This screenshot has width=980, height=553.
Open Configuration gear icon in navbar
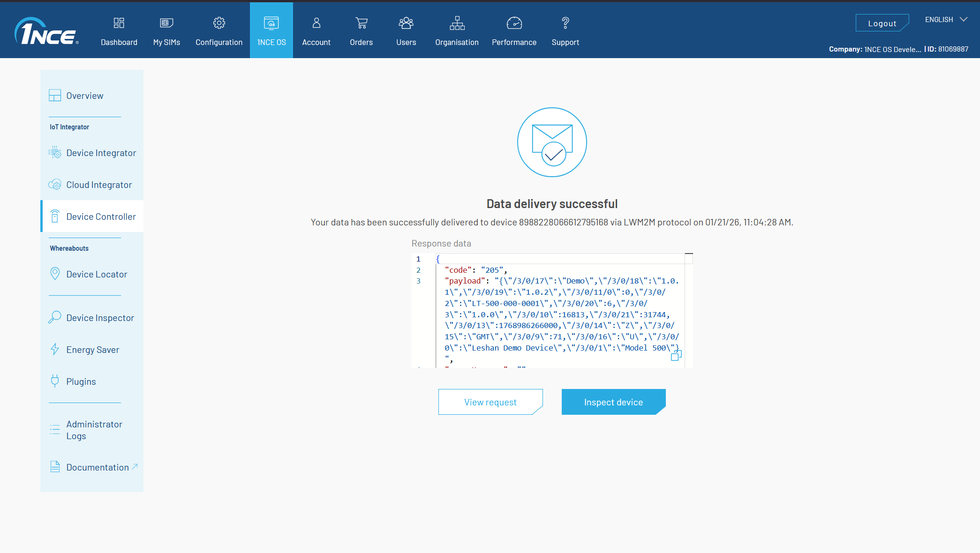[219, 23]
